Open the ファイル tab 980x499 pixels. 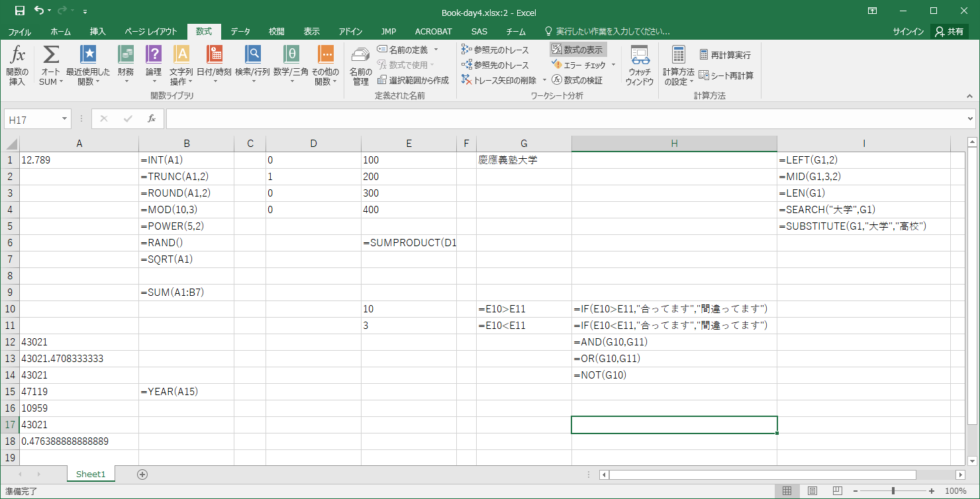tap(19, 31)
